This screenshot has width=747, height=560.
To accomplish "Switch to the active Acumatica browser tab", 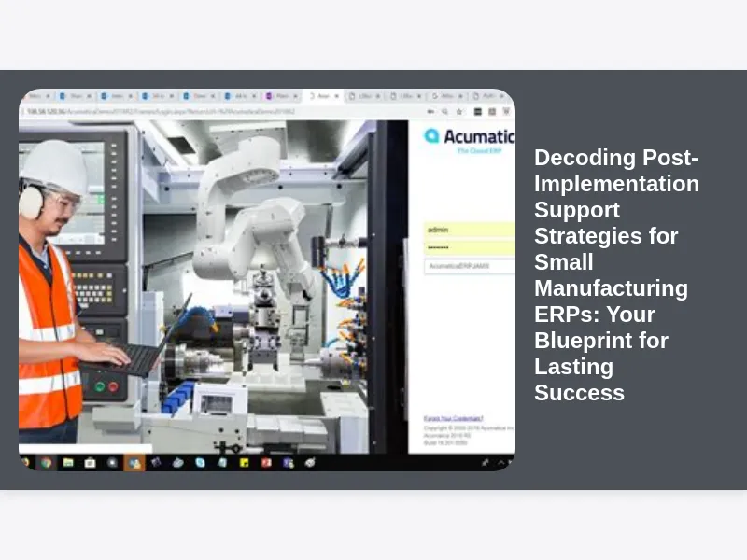I will (322, 96).
